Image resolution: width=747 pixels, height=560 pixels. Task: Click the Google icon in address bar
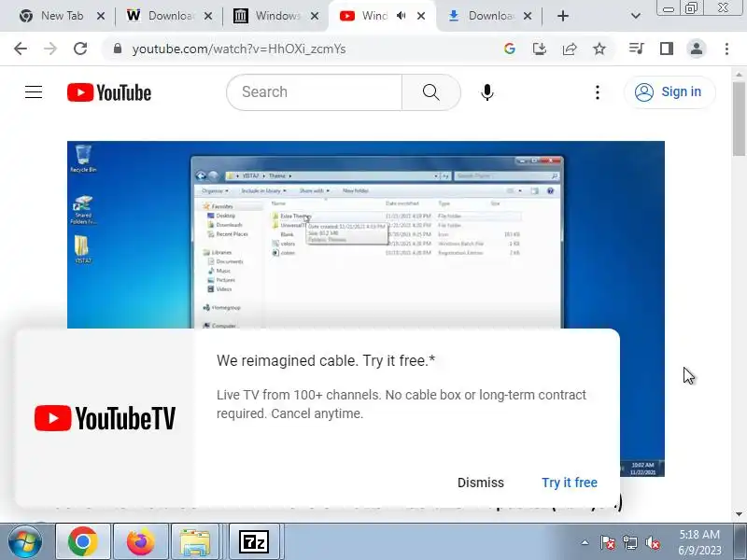coord(509,49)
